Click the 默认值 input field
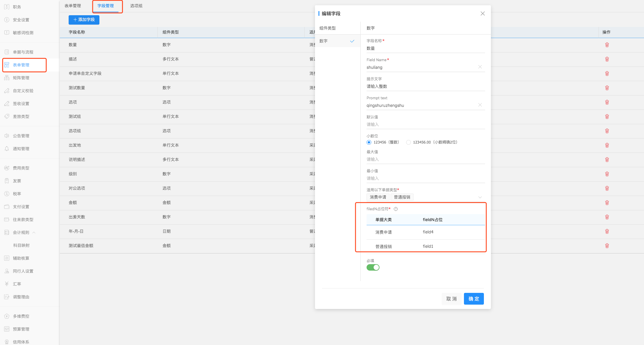The image size is (644, 345). (426, 124)
